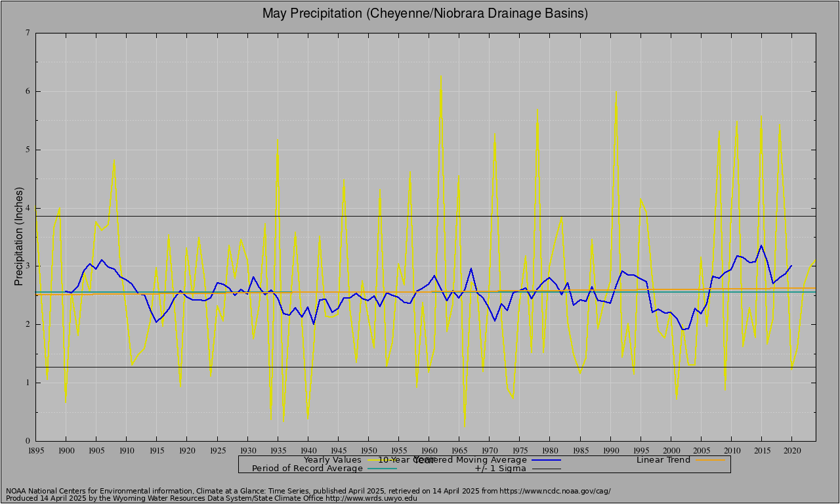Click the x-axis year label 1940
Image resolution: width=840 pixels, height=504 pixels.
pyautogui.click(x=308, y=450)
